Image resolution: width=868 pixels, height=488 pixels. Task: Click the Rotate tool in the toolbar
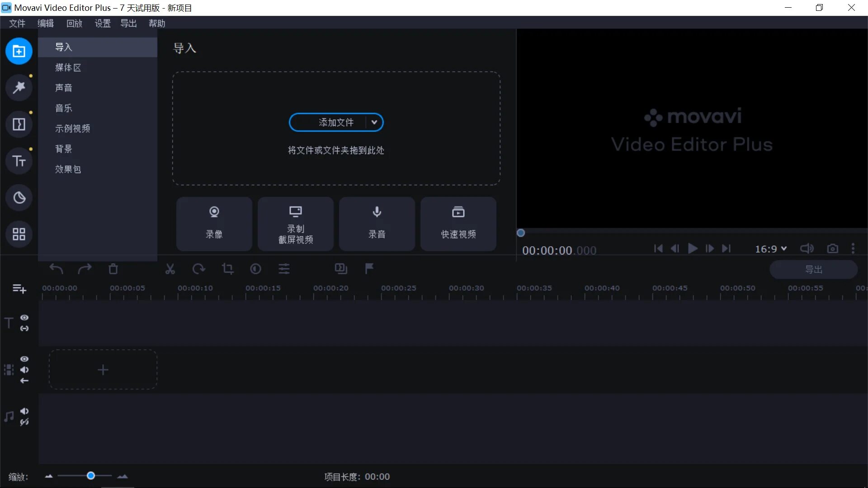point(199,269)
